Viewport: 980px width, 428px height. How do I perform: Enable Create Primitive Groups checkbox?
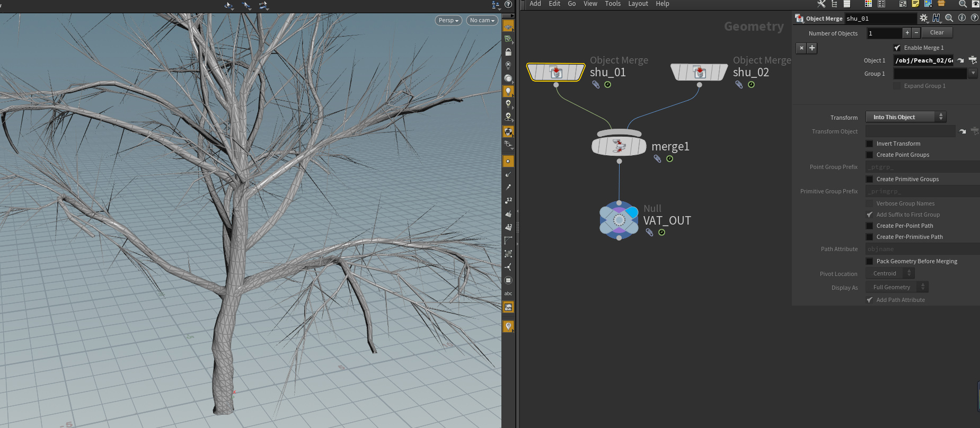pos(869,179)
